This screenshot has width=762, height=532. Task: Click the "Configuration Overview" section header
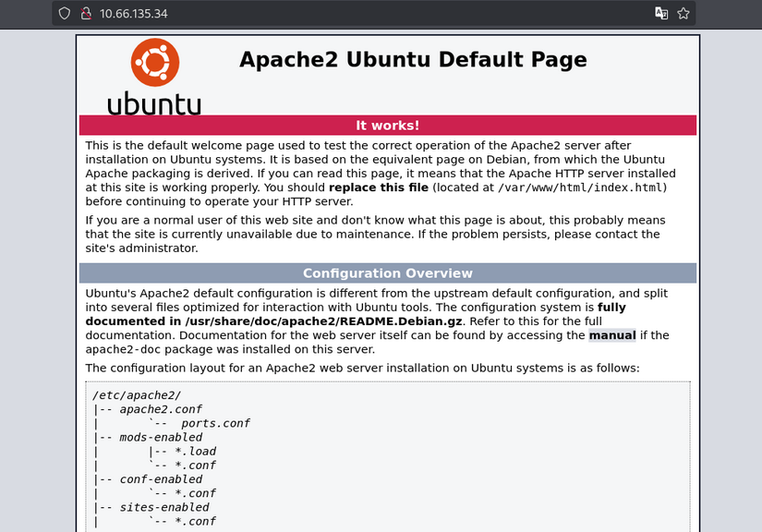tap(387, 273)
